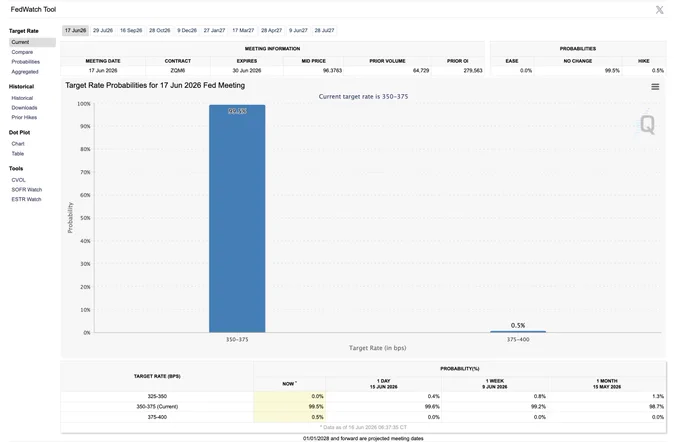
Task: Open the Historical sidebar link
Action: (x=22, y=98)
